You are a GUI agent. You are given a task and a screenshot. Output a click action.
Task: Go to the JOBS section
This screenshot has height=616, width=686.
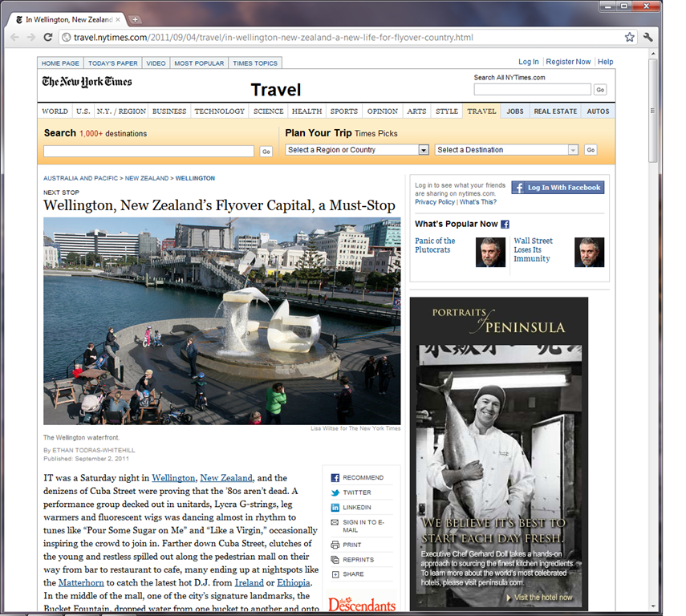tap(515, 111)
